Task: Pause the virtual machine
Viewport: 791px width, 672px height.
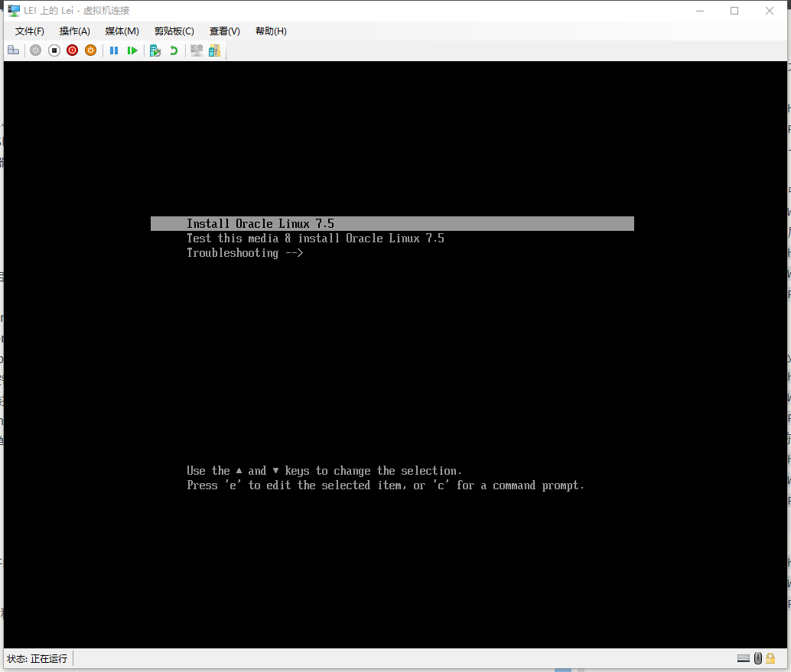Action: coord(114,50)
